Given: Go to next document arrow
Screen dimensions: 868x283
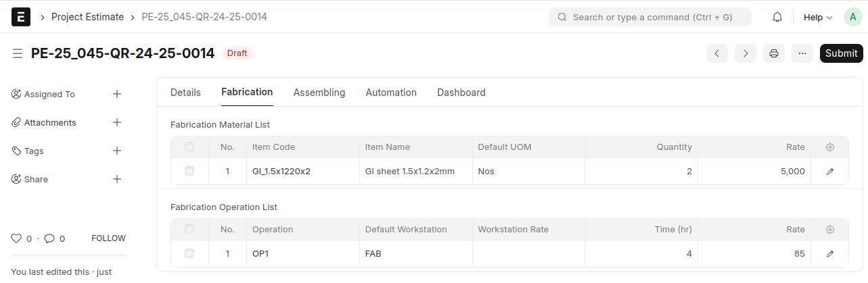Looking at the screenshot, I should point(746,53).
